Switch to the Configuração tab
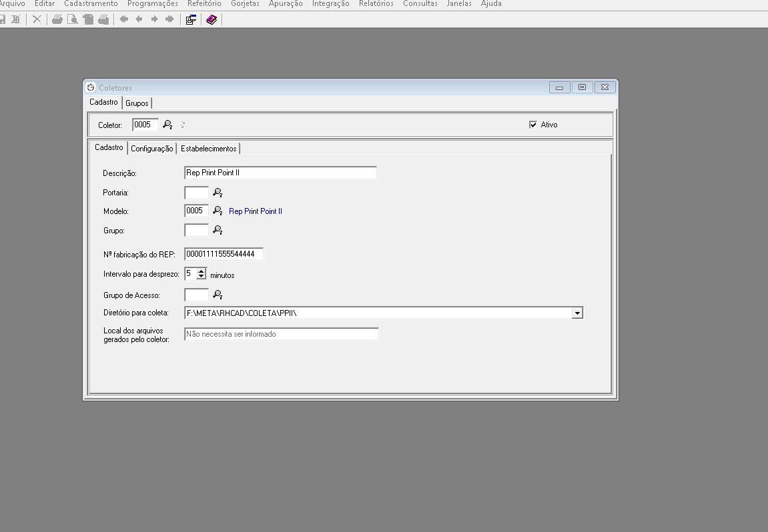This screenshot has height=532, width=768. (151, 149)
